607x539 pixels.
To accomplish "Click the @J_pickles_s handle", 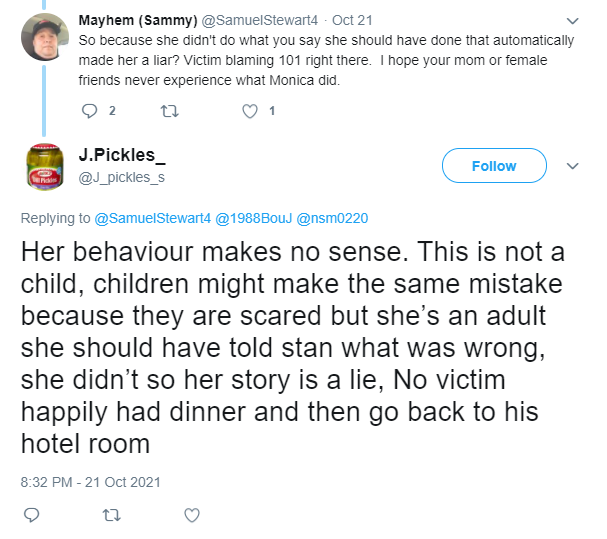I will click(122, 177).
